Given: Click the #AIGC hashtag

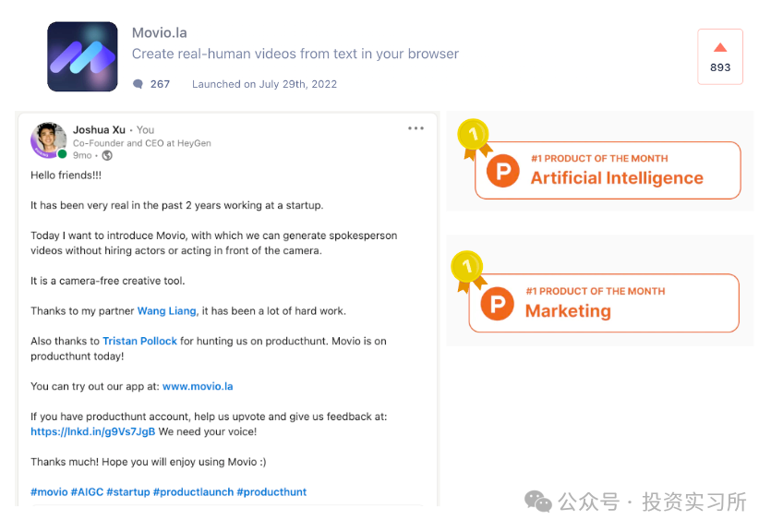Looking at the screenshot, I should click(87, 491).
